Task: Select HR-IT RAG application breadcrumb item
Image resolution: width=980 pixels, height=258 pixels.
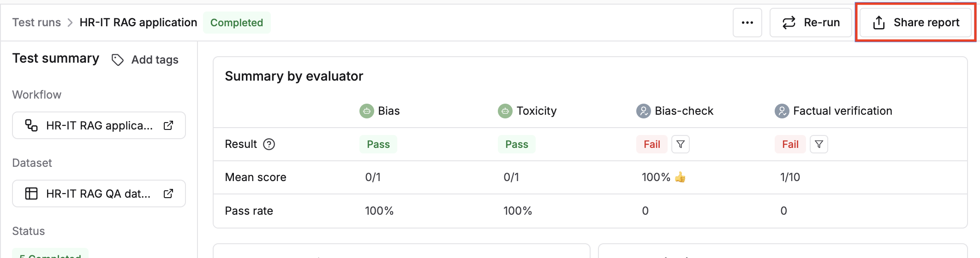Action: pos(138,23)
